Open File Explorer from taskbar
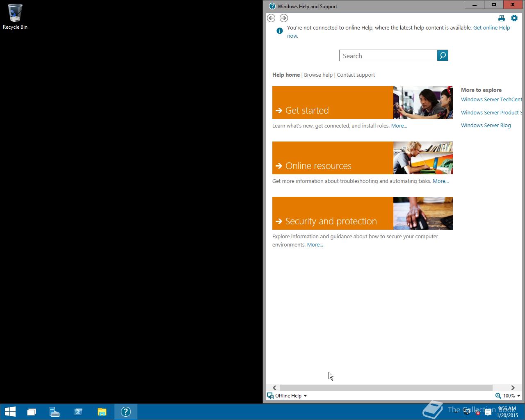The width and height of the screenshot is (525, 420). (102, 412)
